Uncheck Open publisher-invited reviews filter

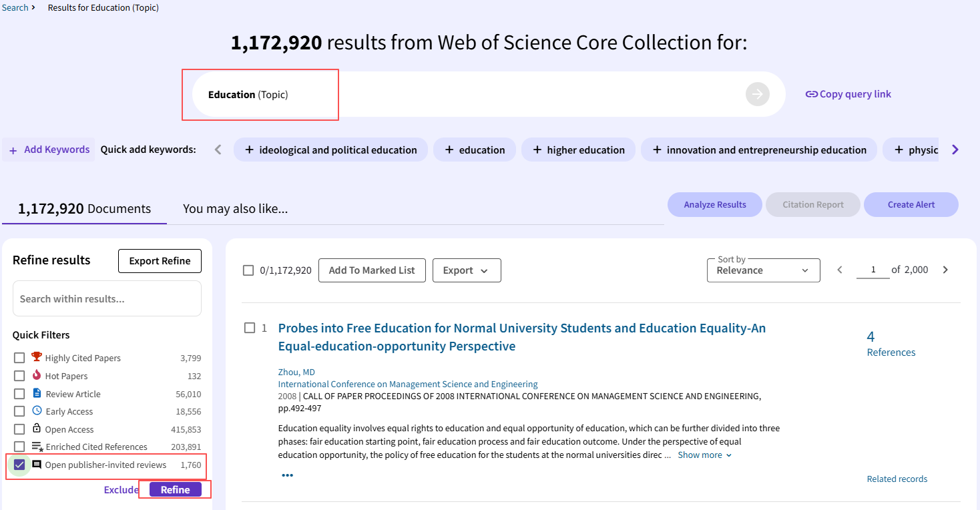click(19, 465)
